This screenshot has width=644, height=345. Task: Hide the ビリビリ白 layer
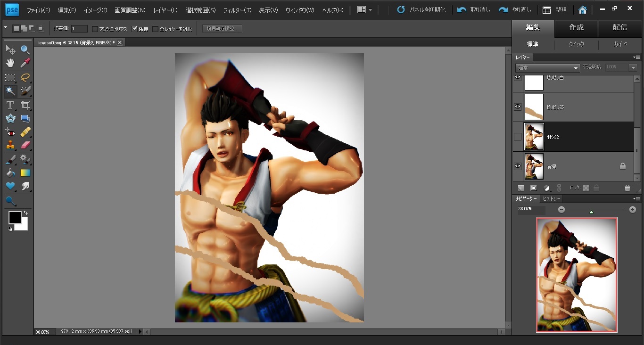pyautogui.click(x=518, y=77)
